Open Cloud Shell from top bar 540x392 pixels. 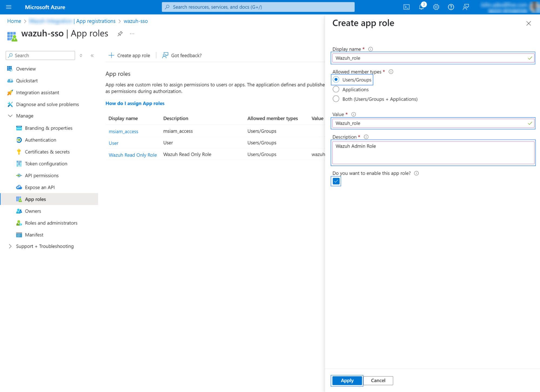406,7
